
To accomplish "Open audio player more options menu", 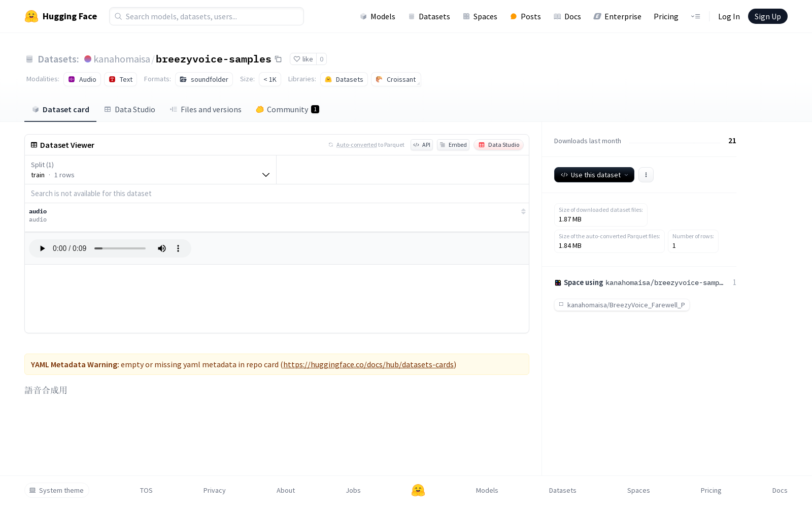I will click(x=178, y=248).
